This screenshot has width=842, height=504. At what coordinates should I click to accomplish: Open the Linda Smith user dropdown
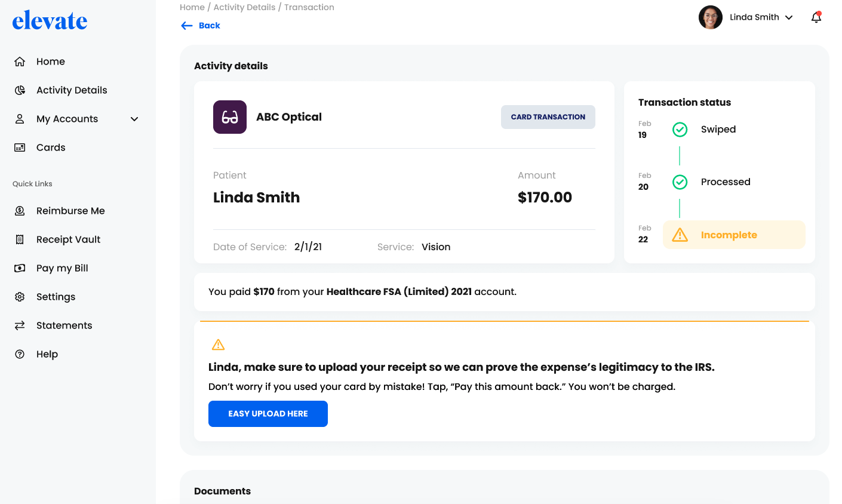789,17
